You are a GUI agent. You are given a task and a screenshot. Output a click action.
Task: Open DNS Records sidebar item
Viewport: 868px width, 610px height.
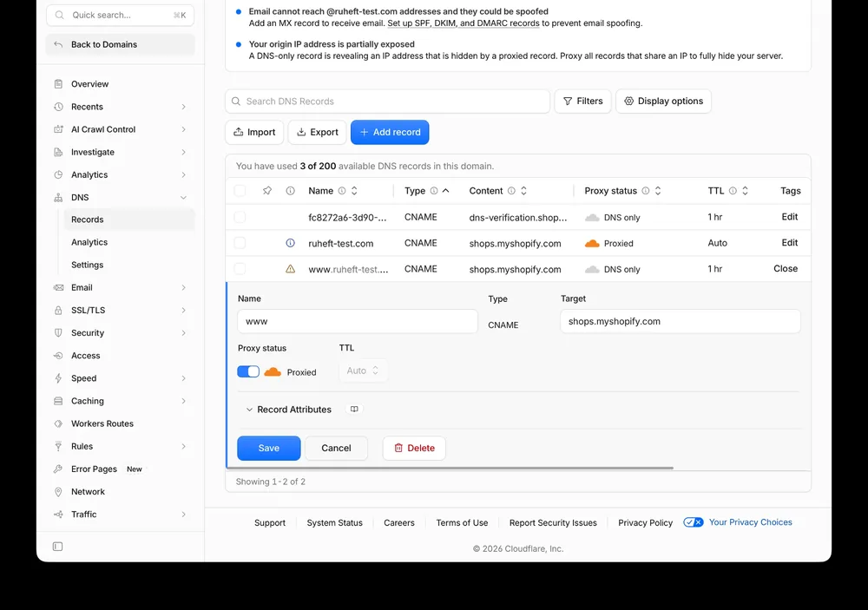pyautogui.click(x=129, y=220)
